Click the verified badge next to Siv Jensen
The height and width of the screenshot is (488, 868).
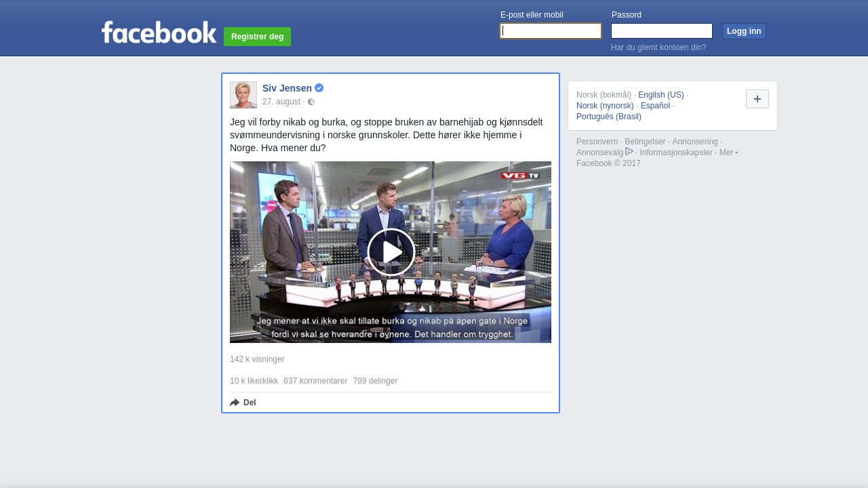click(319, 88)
